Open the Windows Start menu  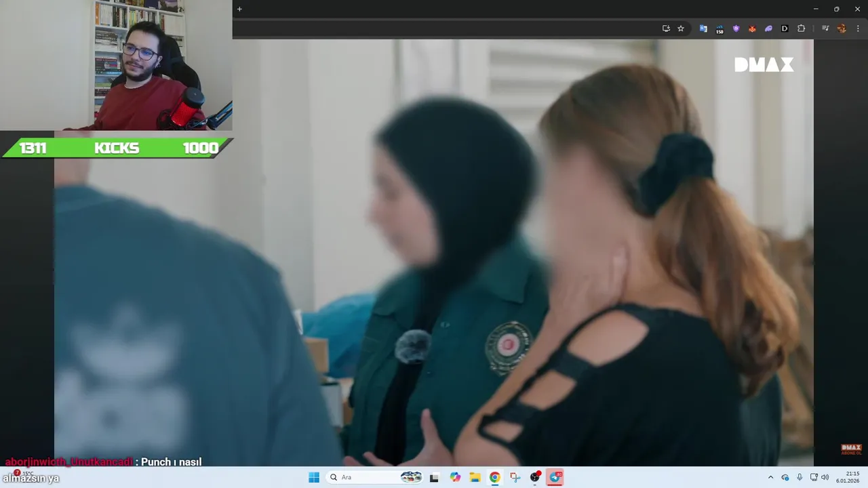click(314, 477)
